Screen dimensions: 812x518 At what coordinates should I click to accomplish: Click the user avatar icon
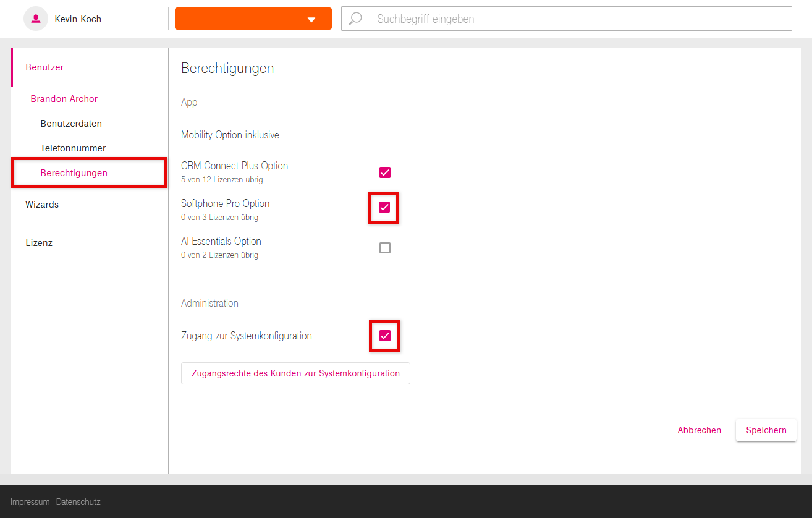pos(36,19)
